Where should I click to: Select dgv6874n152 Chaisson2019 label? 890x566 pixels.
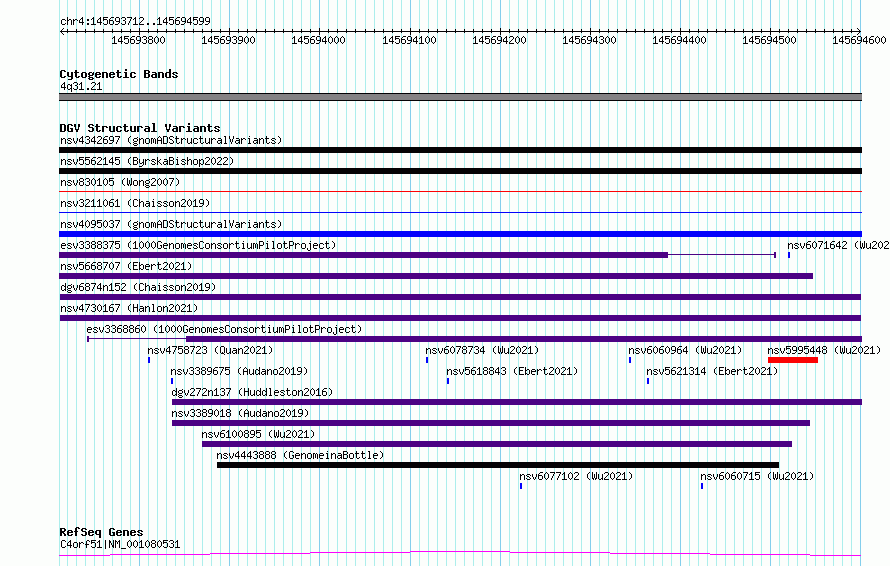coord(138,287)
